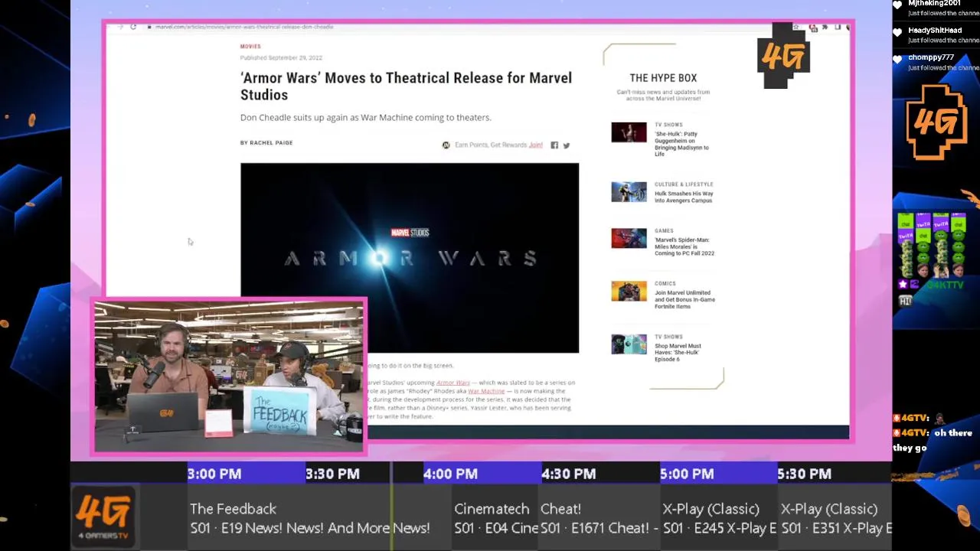Open 'Join Marvel Unlimited' Fortnite items link
This screenshot has width=980, height=551.
point(684,299)
